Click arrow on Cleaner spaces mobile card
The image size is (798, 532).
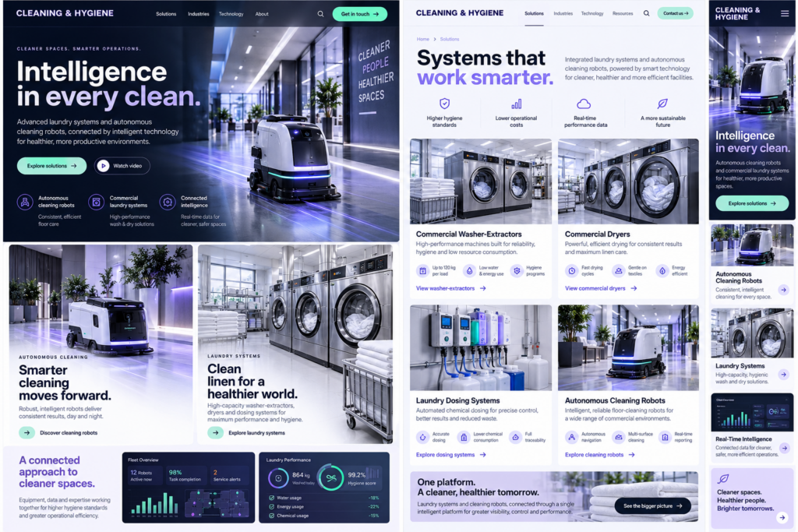coord(782,517)
